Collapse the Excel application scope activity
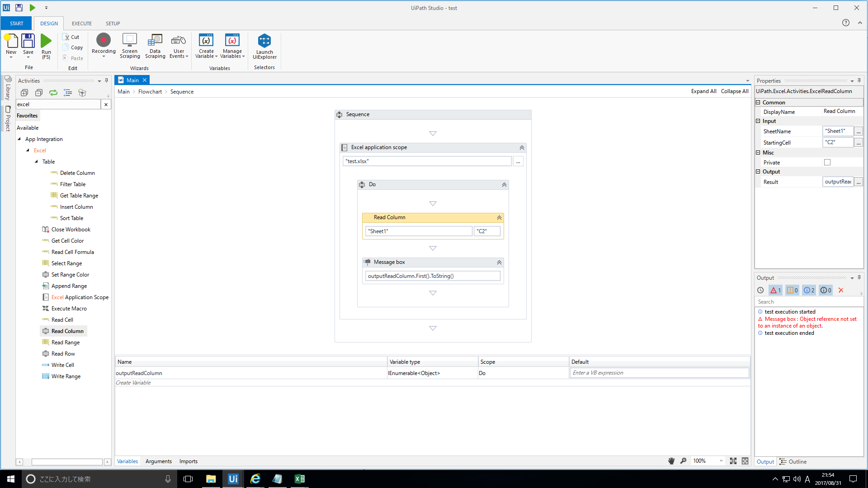This screenshot has width=868, height=488. click(x=522, y=148)
